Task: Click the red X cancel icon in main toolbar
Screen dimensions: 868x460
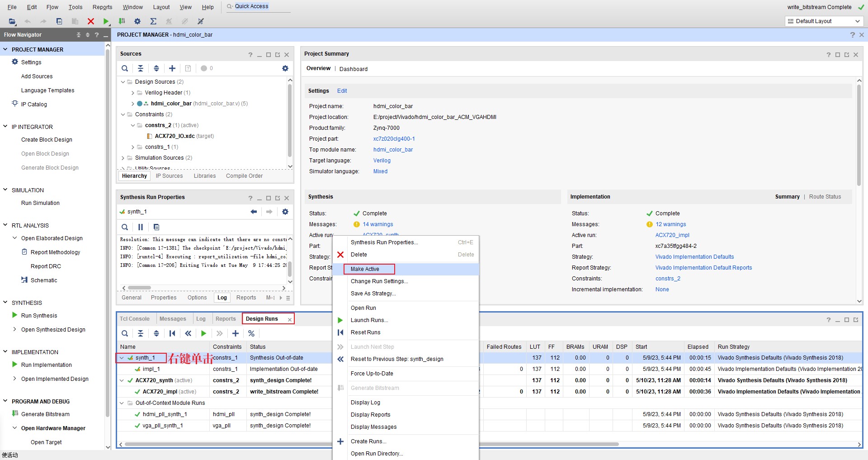Action: coord(91,21)
